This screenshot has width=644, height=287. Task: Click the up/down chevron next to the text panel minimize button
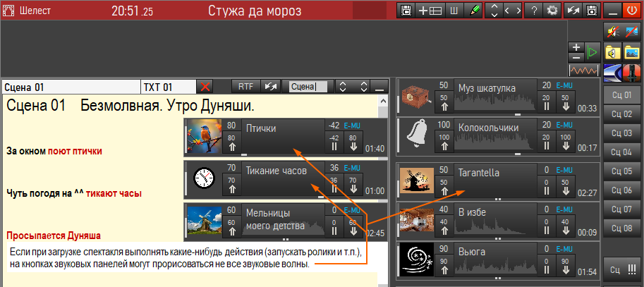click(x=363, y=87)
